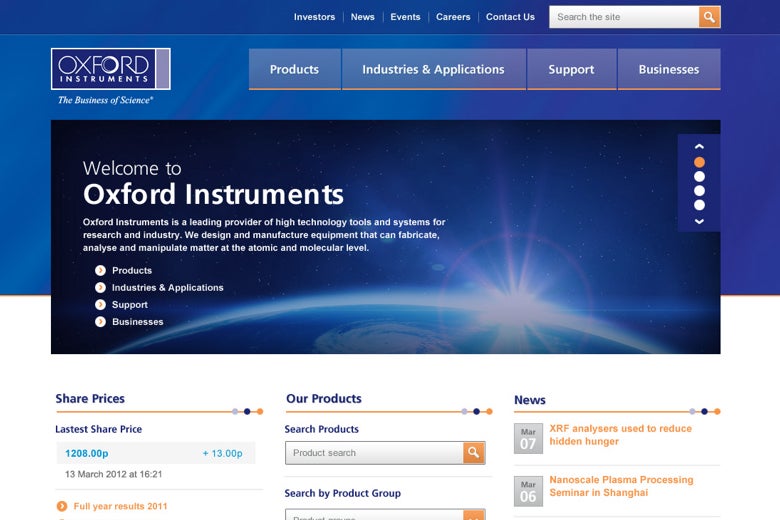Image resolution: width=780 pixels, height=520 pixels.
Task: Select the third slide indicator dot
Action: pyautogui.click(x=699, y=191)
